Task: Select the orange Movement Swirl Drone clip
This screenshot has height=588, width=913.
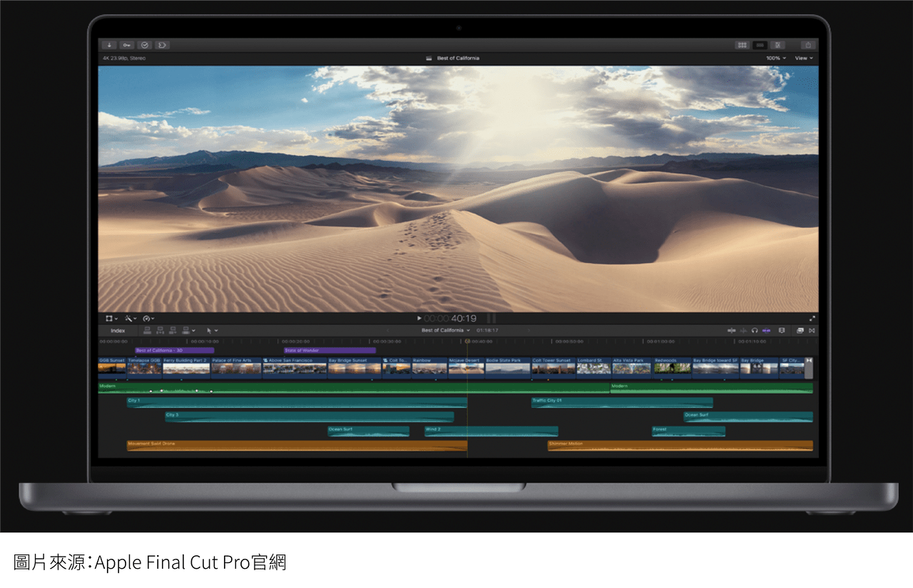Action: click(297, 445)
